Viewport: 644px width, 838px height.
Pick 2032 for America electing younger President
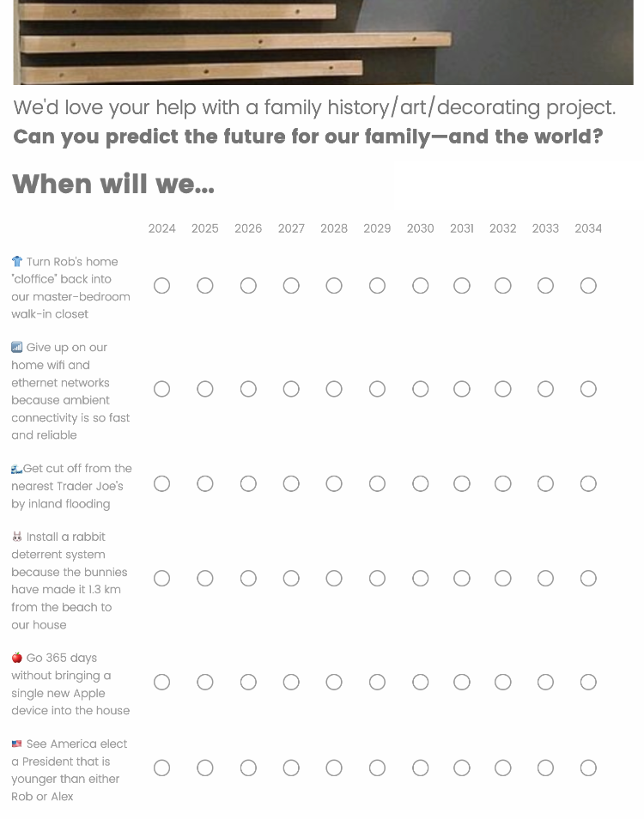[x=502, y=768]
